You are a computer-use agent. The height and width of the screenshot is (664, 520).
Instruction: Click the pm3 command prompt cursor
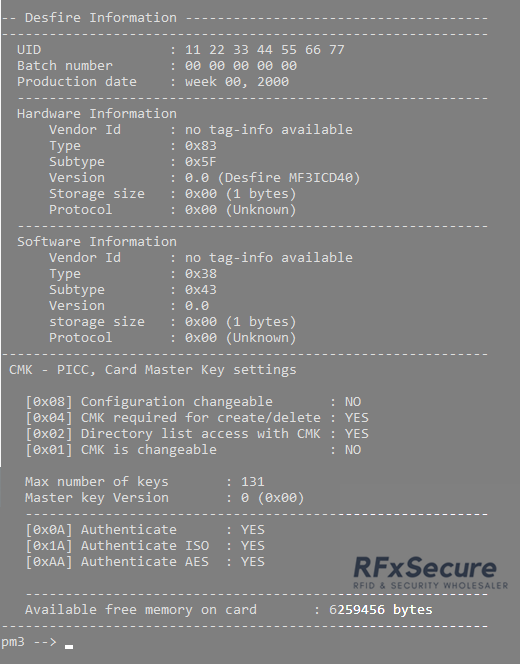coord(69,647)
